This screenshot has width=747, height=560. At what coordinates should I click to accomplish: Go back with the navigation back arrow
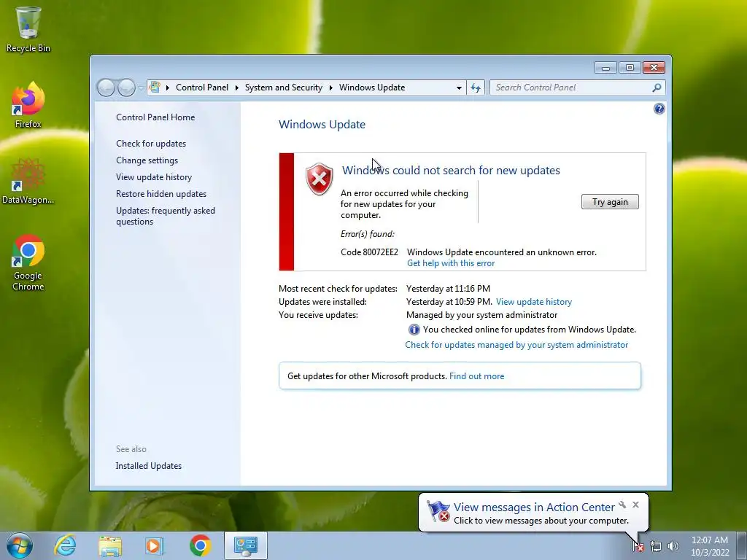pyautogui.click(x=106, y=87)
